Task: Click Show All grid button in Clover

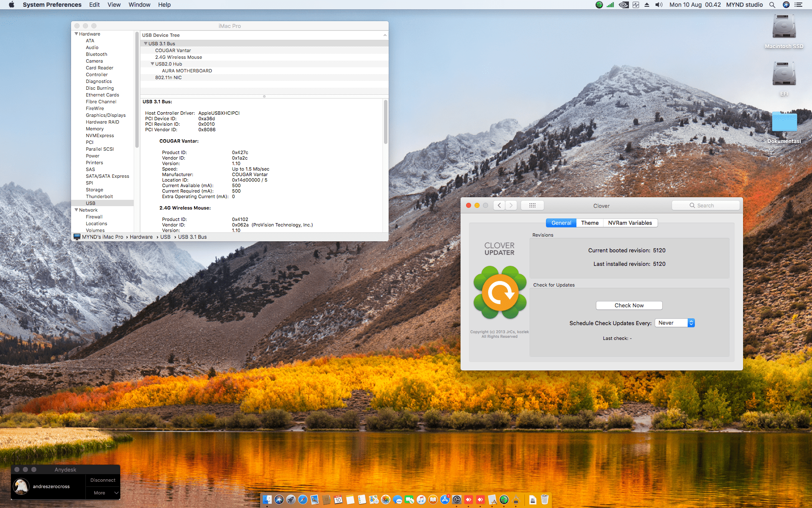Action: [532, 205]
